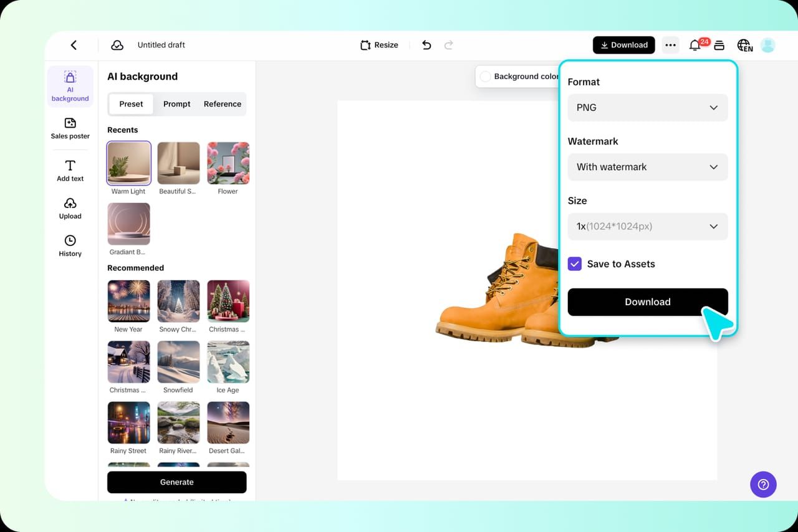Open the more options ellipsis menu
Image resolution: width=798 pixels, height=532 pixels.
pyautogui.click(x=670, y=45)
